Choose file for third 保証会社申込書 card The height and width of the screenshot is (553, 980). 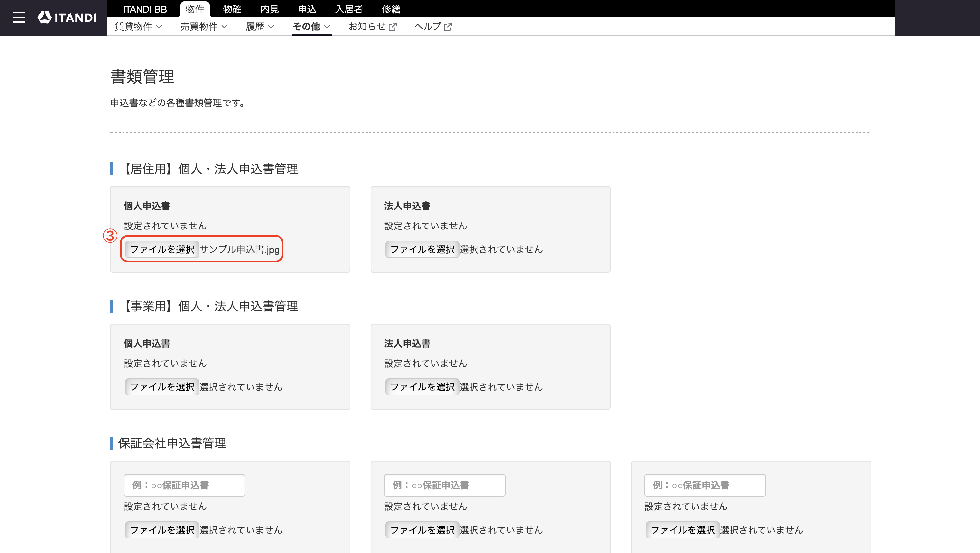(683, 530)
